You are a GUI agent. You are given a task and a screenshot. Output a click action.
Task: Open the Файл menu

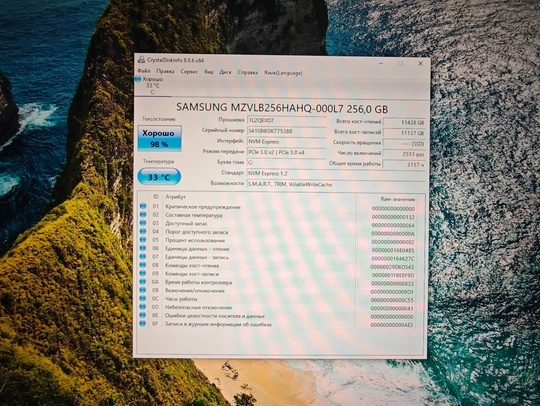144,71
